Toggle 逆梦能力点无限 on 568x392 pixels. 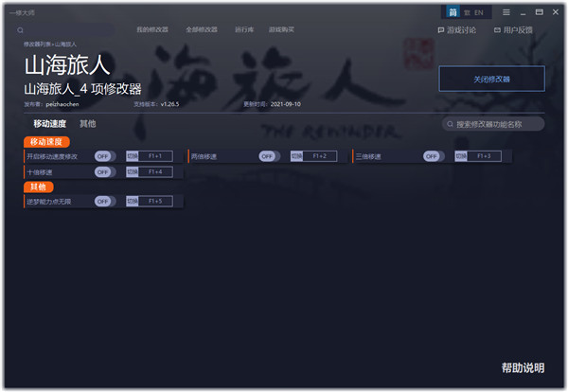(105, 201)
